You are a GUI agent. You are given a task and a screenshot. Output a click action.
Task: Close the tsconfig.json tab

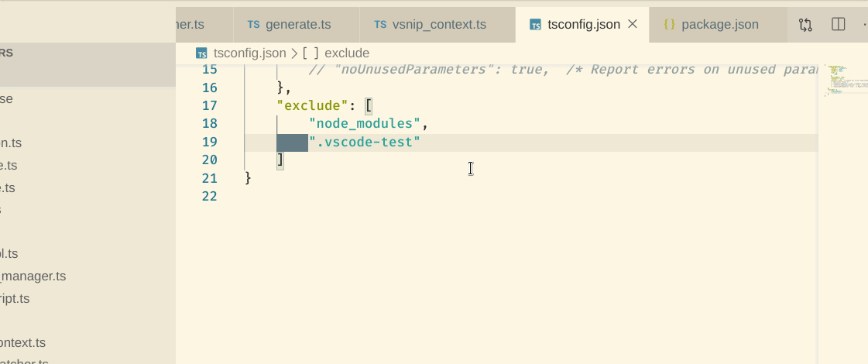coord(633,25)
